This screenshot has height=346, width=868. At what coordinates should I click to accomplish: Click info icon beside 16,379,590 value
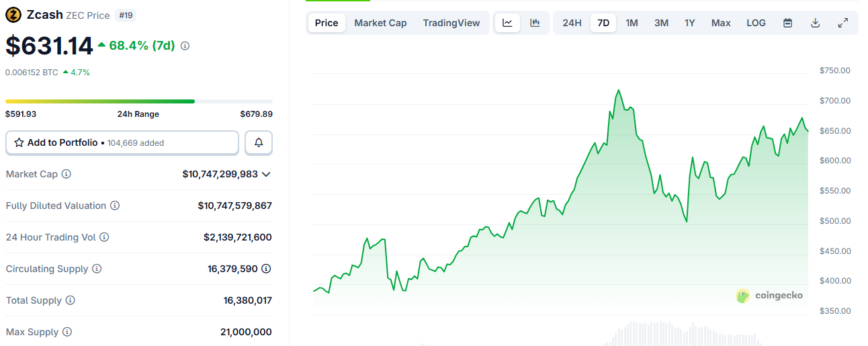(266, 269)
